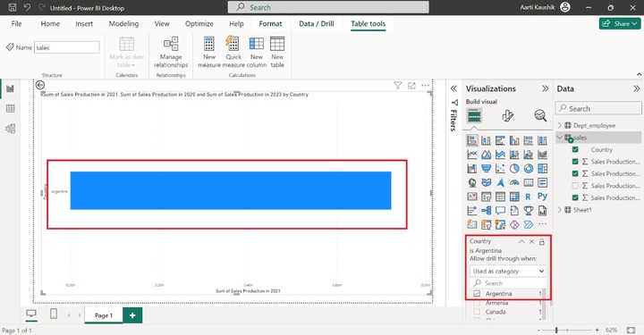Choose the Matrix visual
Viewport: 644px width, 335px height.
tap(514, 197)
